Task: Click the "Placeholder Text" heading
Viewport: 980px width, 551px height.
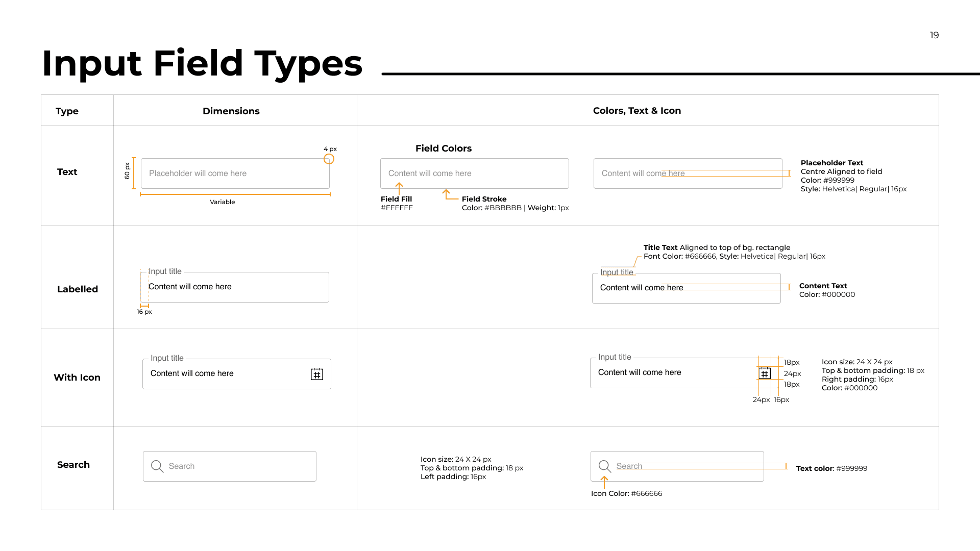Action: coord(832,163)
